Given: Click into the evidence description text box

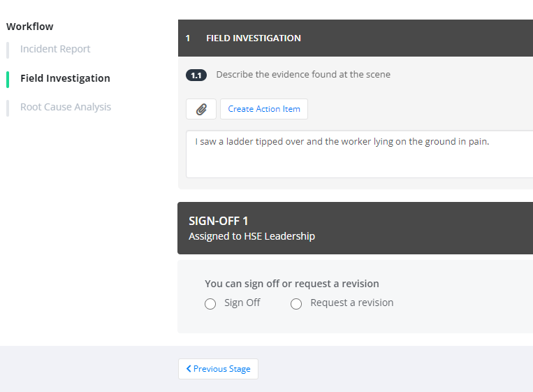Looking at the screenshot, I should click(x=359, y=154).
